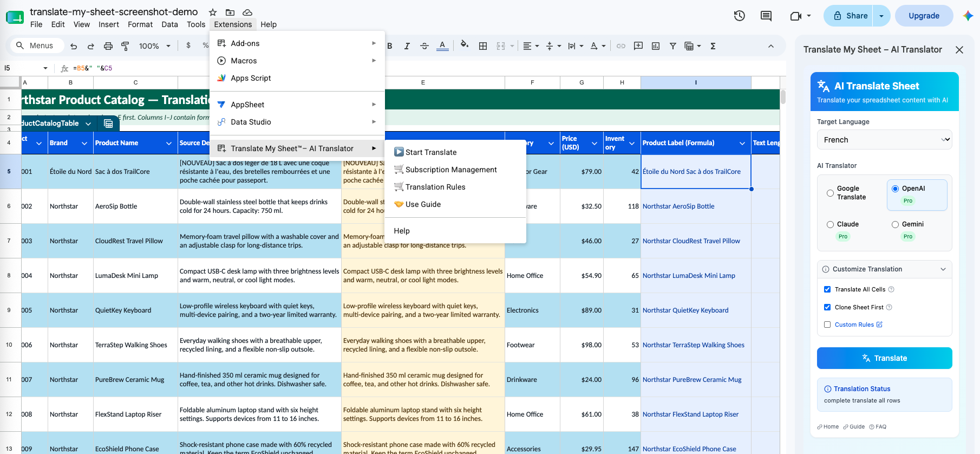
Task: Check the cloud document status icon
Action: [247, 12]
